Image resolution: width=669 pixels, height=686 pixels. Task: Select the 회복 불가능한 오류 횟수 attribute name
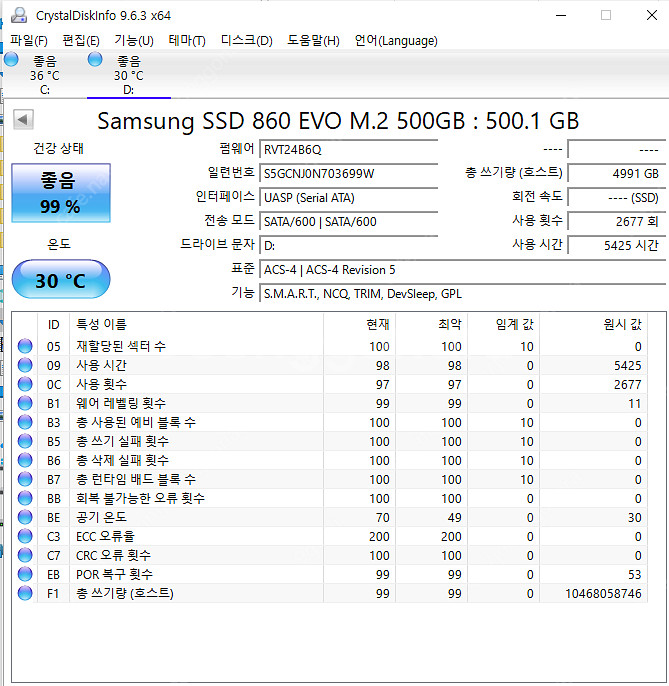tap(140, 498)
